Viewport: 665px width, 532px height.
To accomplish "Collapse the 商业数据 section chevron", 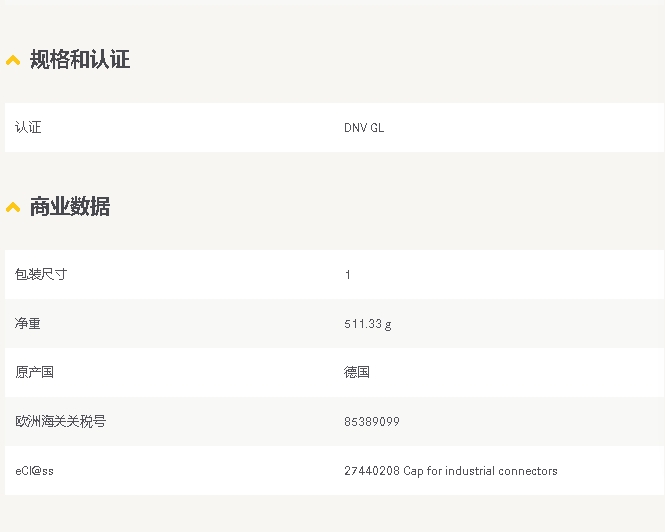I will pos(13,208).
